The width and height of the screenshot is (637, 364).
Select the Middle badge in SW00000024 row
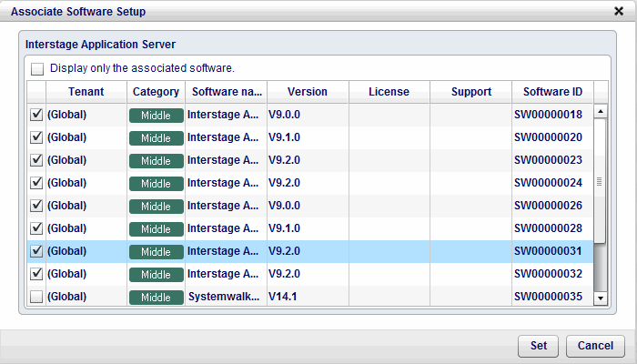[x=156, y=184]
